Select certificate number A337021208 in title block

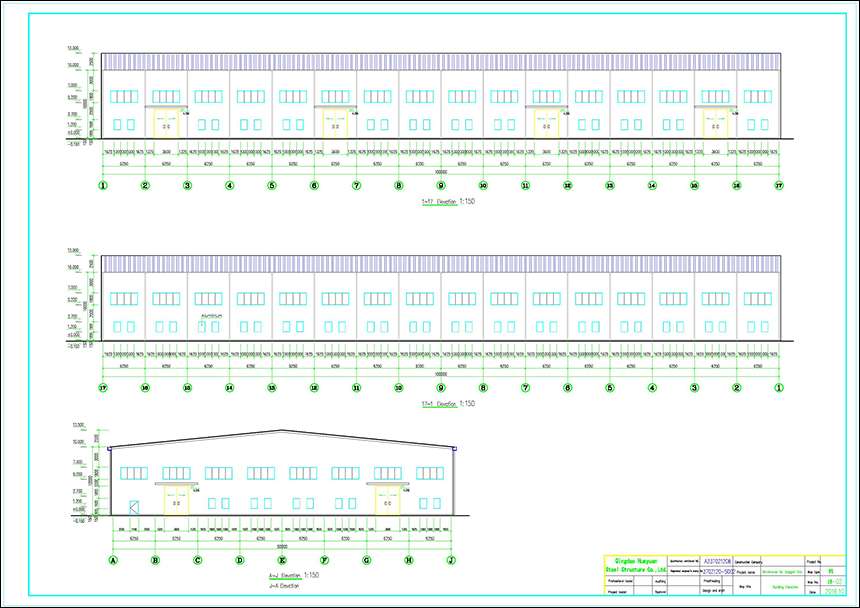[724, 562]
